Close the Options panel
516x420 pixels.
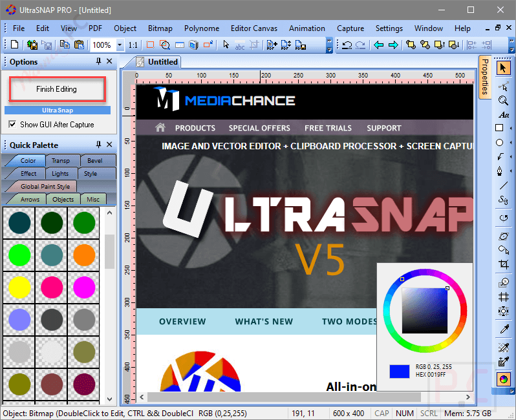pyautogui.click(x=109, y=61)
